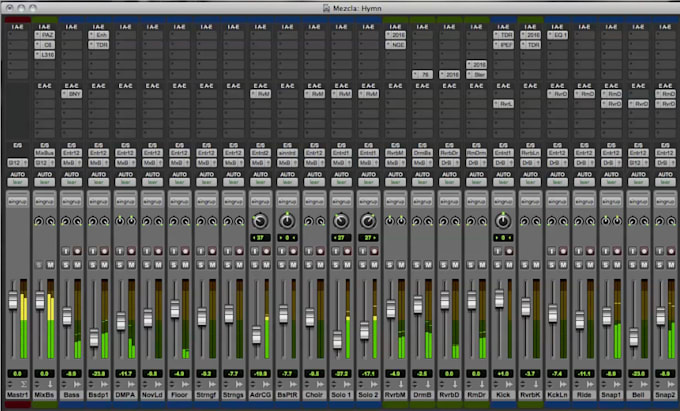Open the Enh insert on the Bsdp1 track
The image size is (680, 411).
[98, 35]
